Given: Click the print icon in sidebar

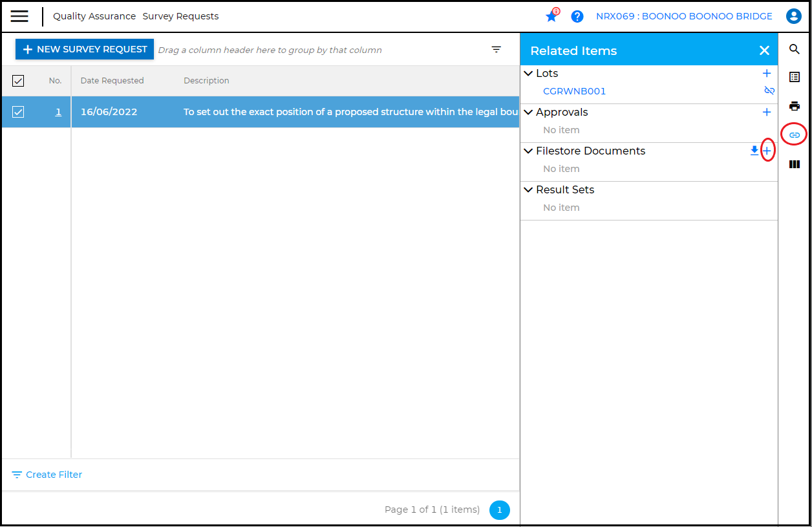Looking at the screenshot, I should click(795, 106).
